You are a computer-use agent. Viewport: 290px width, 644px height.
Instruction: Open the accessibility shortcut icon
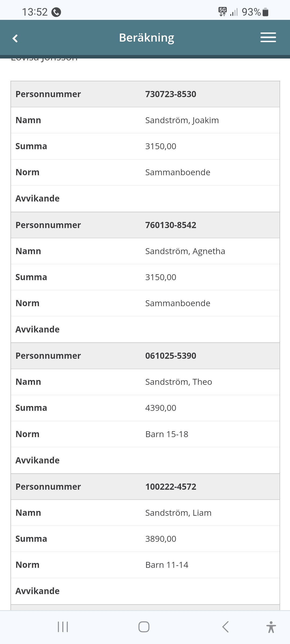point(271,627)
